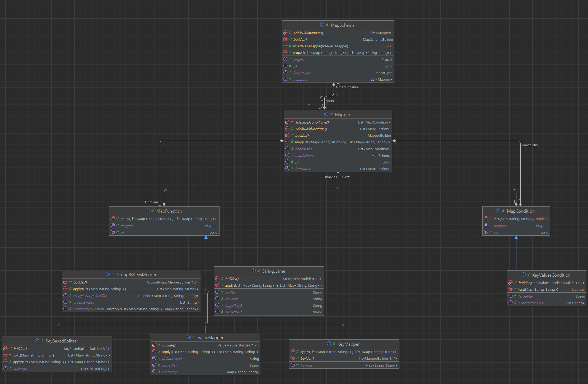Viewport: 588px width, 384px height.
Task: Select the GroupByKeysMerger class title
Action: point(136,275)
